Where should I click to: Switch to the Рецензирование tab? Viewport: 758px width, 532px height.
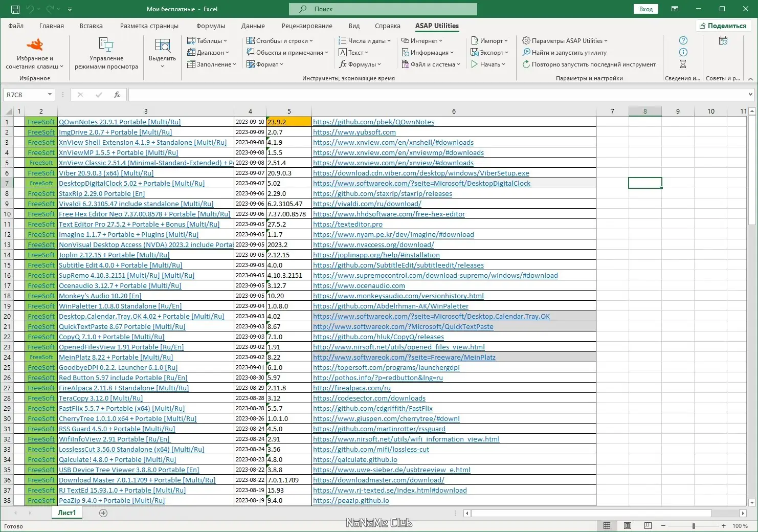point(307,26)
